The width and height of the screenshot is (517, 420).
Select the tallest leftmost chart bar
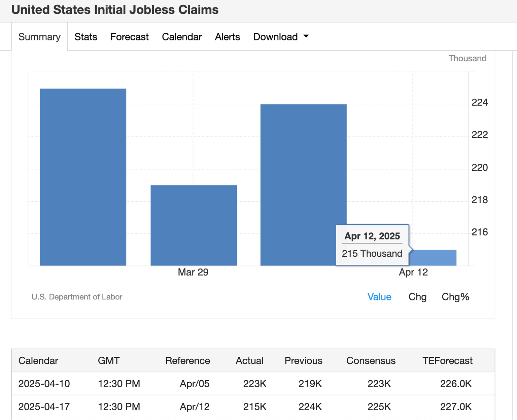point(83,175)
